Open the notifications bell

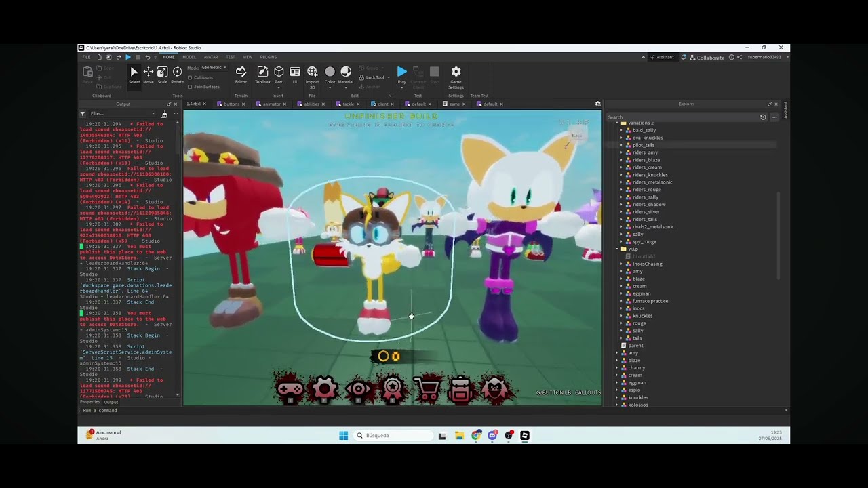tap(684, 57)
